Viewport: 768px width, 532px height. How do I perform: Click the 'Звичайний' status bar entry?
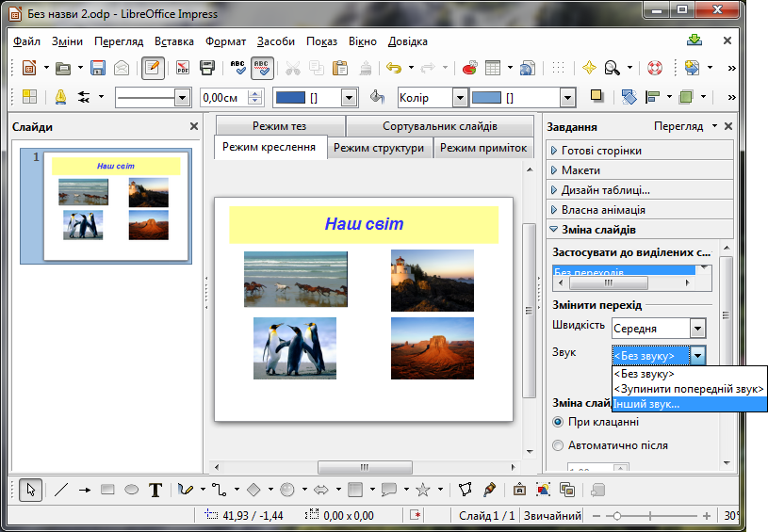(552, 516)
